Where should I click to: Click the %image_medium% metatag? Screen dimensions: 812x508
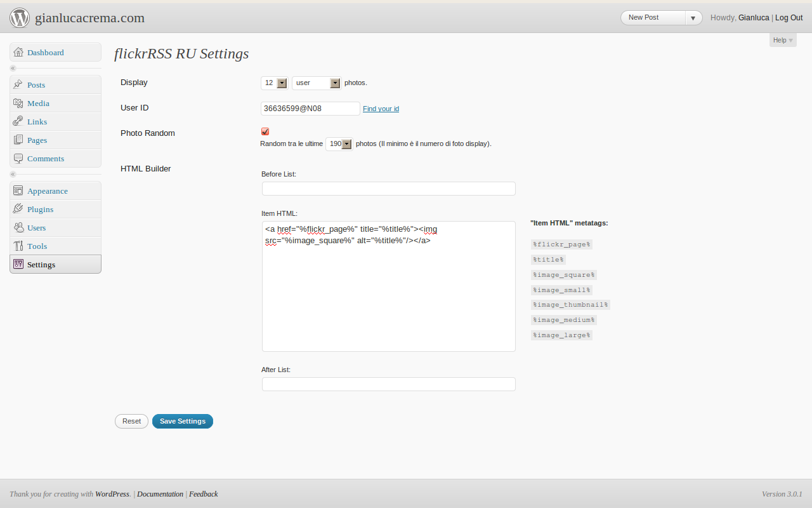(564, 320)
